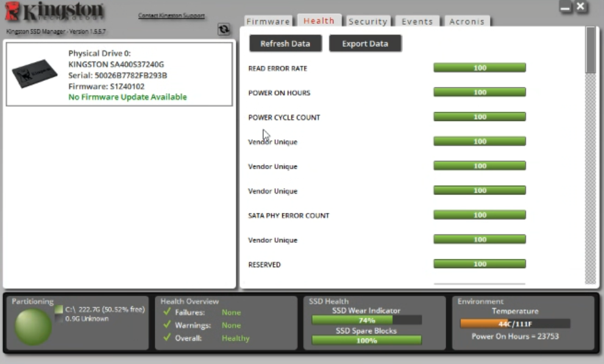The height and width of the screenshot is (364, 604).
Task: Click the RESERVED value bar
Action: [x=480, y=264]
